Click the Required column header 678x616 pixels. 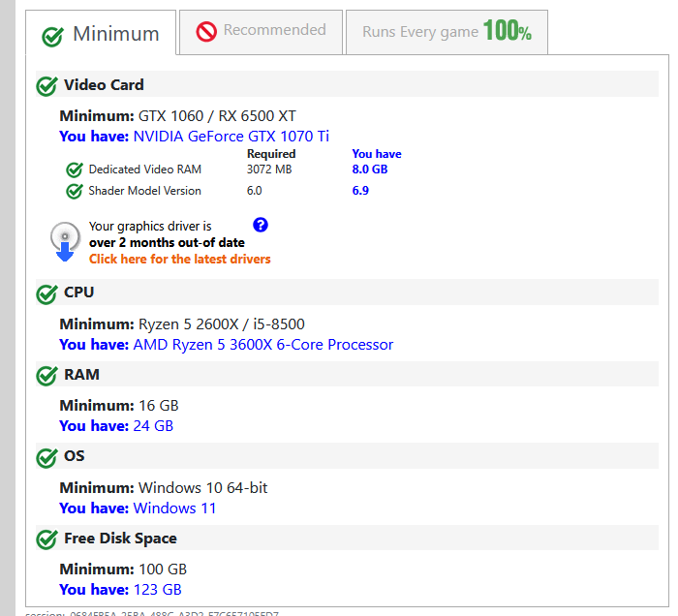coord(271,154)
